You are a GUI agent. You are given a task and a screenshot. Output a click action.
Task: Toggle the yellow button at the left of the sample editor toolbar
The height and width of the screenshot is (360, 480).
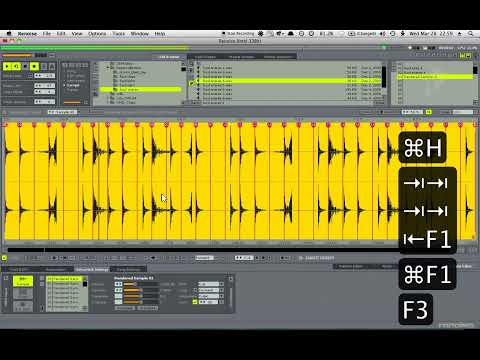click(4, 258)
